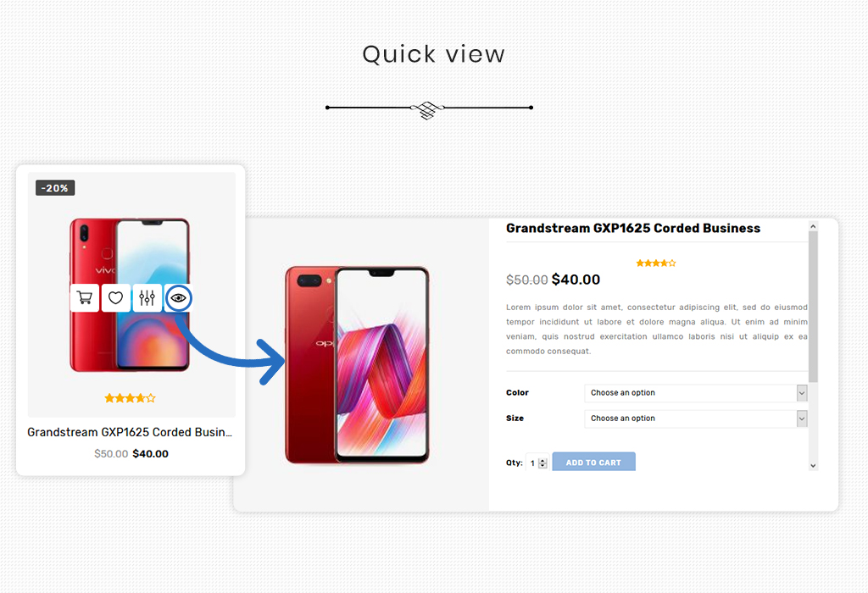Click the red Oppo phone image in quick view
The image size is (868, 593).
pos(357,365)
